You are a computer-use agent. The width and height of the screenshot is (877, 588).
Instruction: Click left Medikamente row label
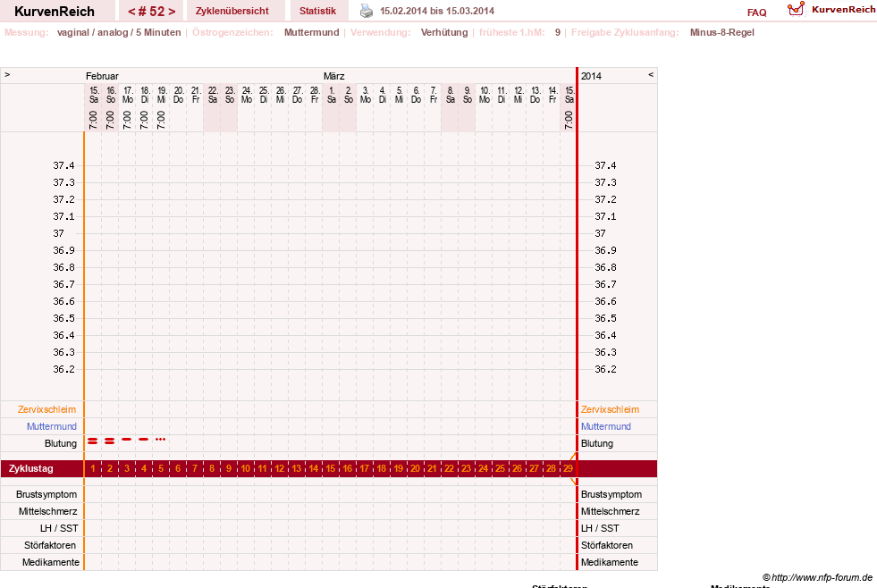pyautogui.click(x=51, y=562)
